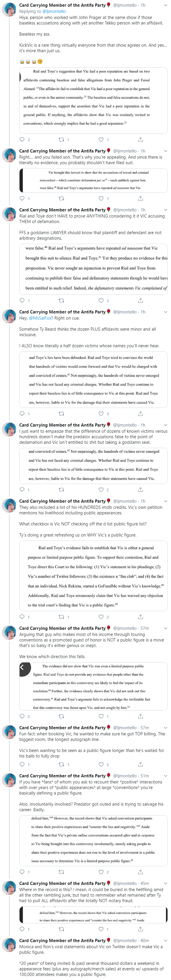Viewport: 171px width, 980px height.
Task: Share the 'Rial and Toye don't HAVE' tweet
Action: point(141,301)
